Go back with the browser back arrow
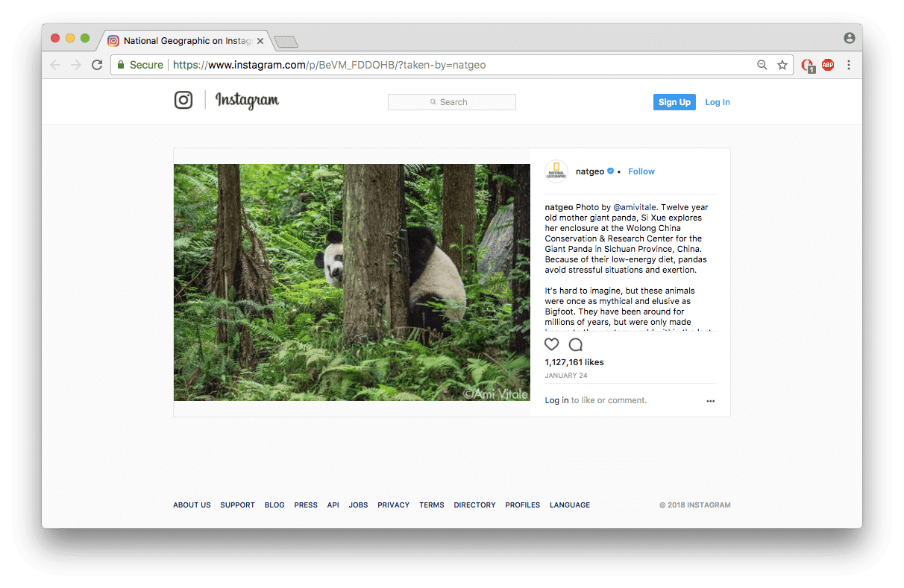 55,65
